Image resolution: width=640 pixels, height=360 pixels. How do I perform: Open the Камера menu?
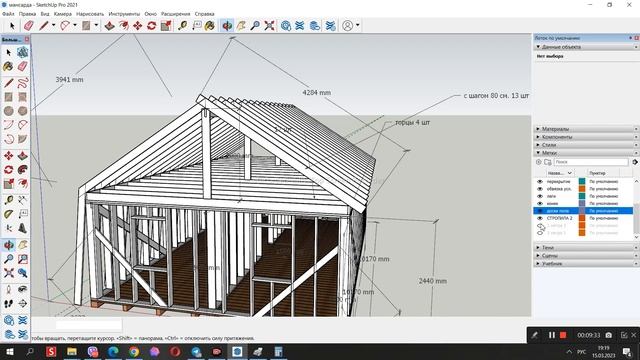(63, 14)
